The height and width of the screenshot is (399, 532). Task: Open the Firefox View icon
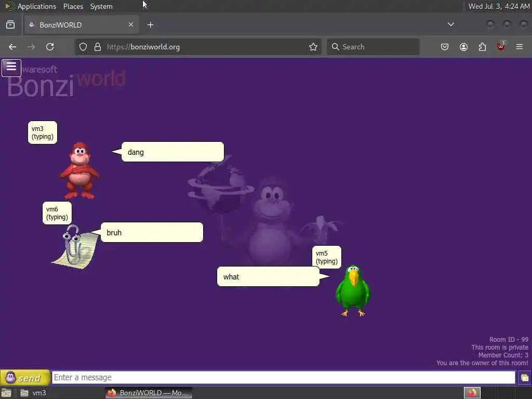click(10, 25)
